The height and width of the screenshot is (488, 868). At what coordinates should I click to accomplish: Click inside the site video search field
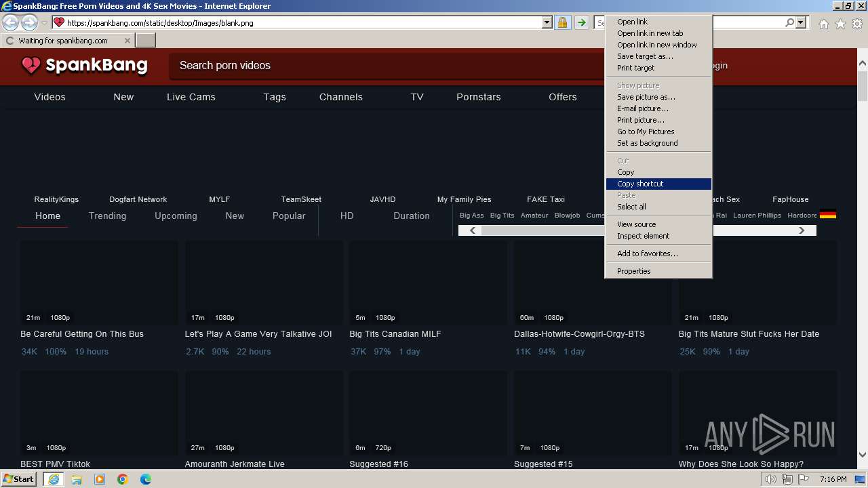coord(387,66)
